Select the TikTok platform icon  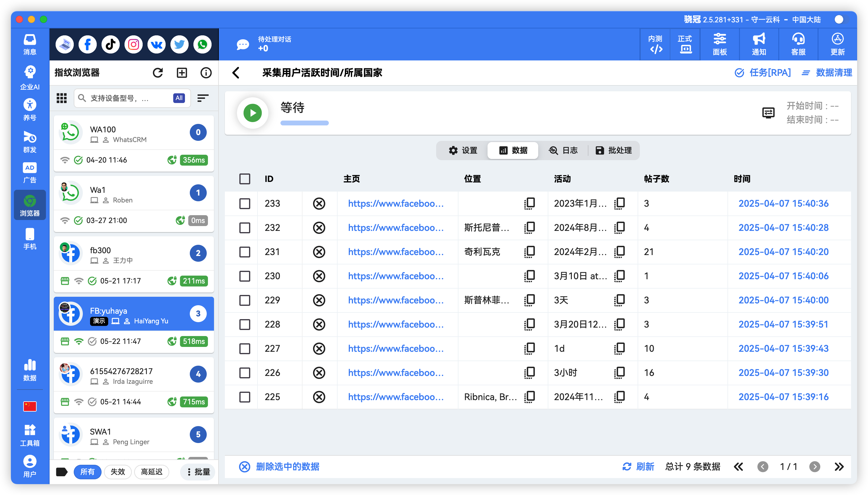coord(111,44)
